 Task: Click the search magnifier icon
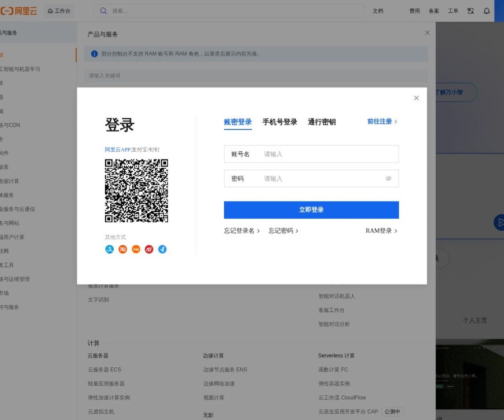tap(103, 11)
